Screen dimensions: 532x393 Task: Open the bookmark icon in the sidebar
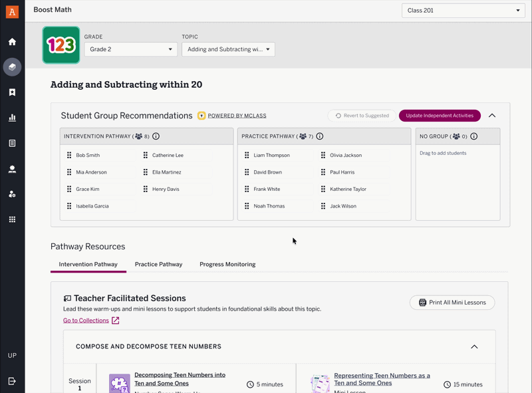click(x=12, y=92)
